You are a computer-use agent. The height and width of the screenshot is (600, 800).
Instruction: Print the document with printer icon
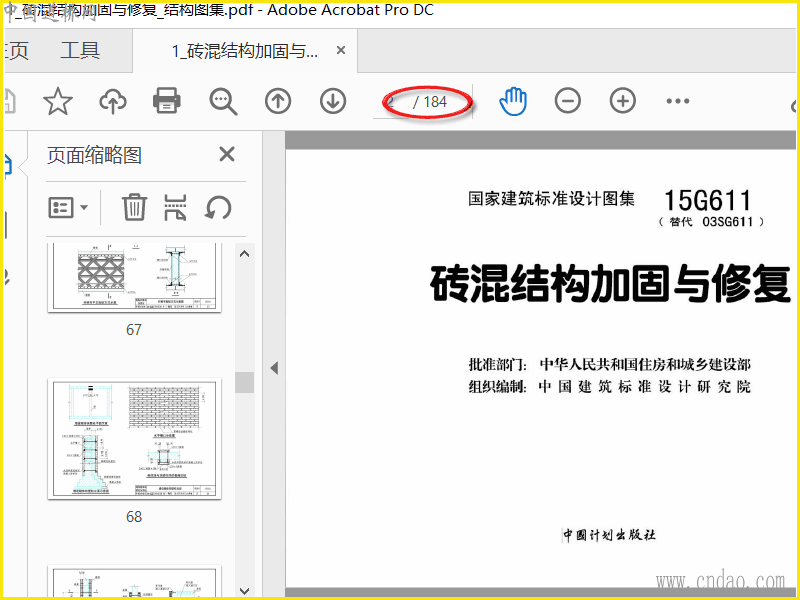[x=167, y=101]
